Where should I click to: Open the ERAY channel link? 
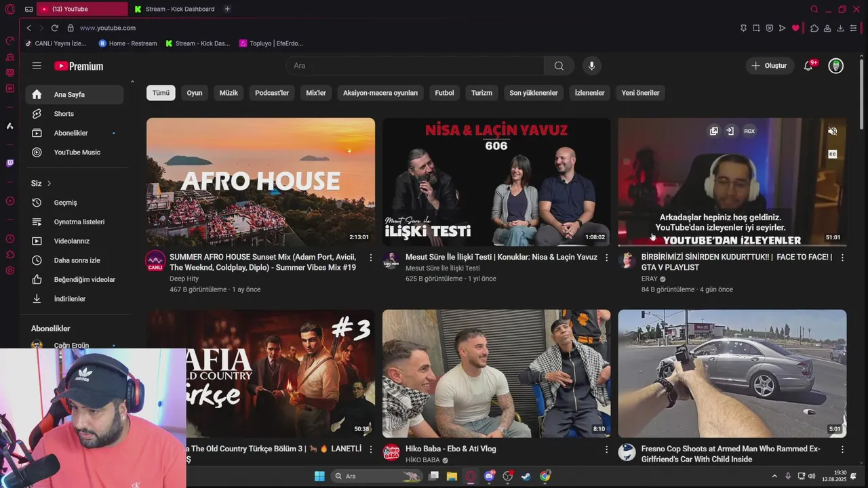(649, 279)
